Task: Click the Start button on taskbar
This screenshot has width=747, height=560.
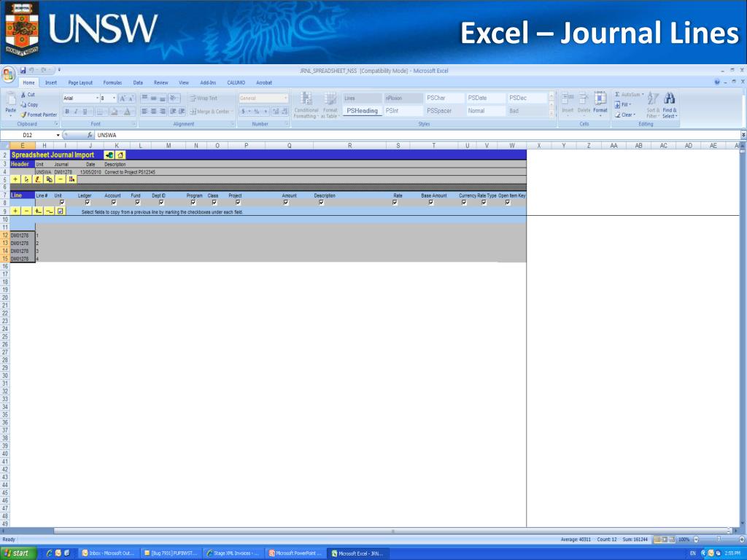Action: (x=17, y=553)
